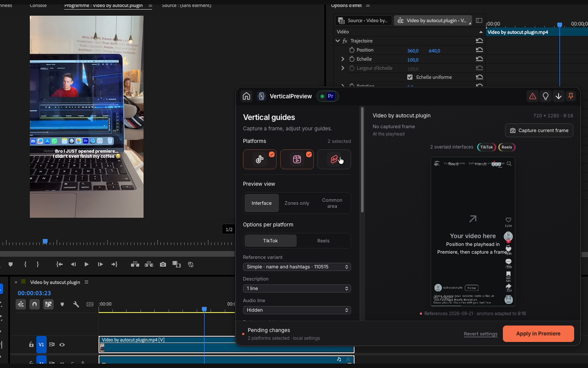Click Apply in Premiere button
Image resolution: width=588 pixels, height=368 pixels.
(539, 334)
